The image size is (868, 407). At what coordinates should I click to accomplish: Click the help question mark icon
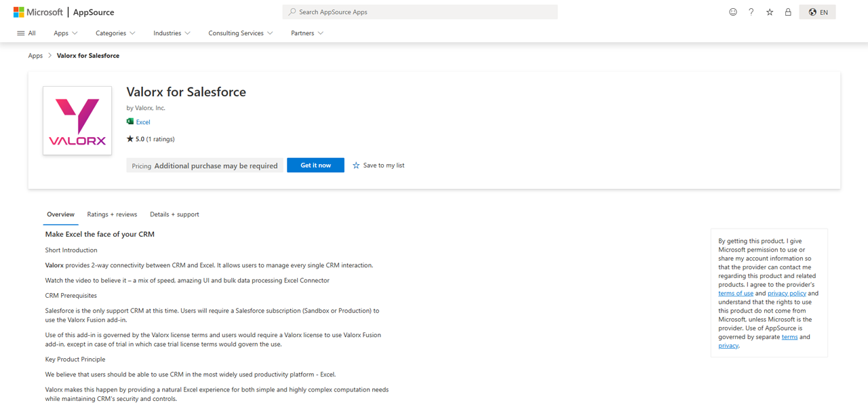751,12
